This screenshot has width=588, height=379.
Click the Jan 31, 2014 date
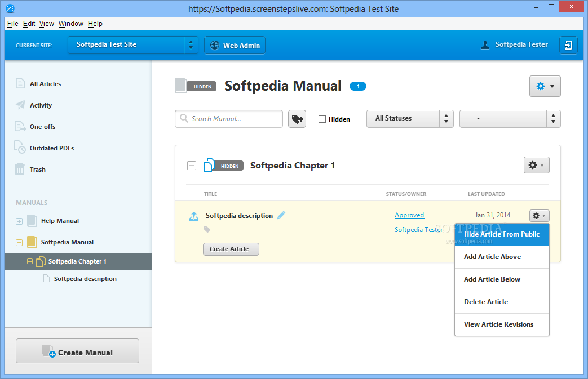[492, 215]
